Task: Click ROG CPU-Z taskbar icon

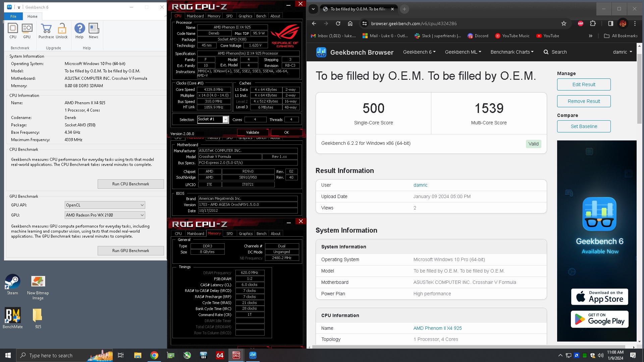Action: point(236,355)
